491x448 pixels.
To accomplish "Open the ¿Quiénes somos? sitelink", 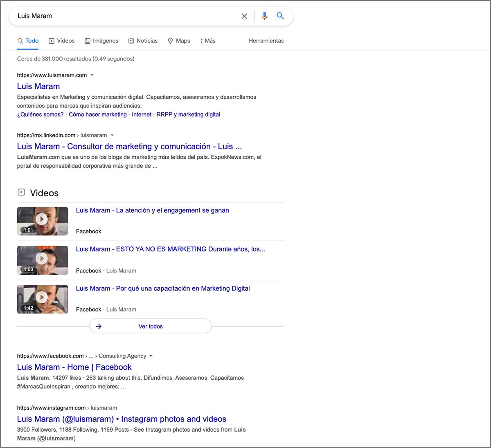I will click(40, 115).
